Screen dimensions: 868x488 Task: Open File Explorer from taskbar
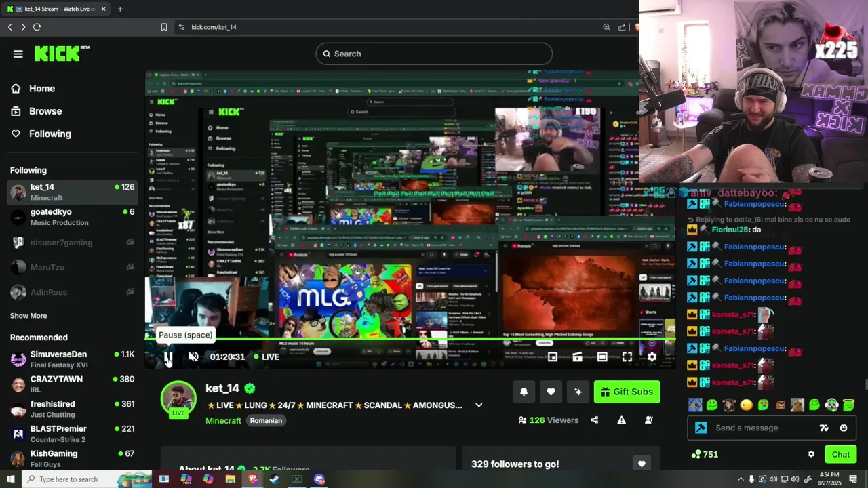click(x=230, y=479)
